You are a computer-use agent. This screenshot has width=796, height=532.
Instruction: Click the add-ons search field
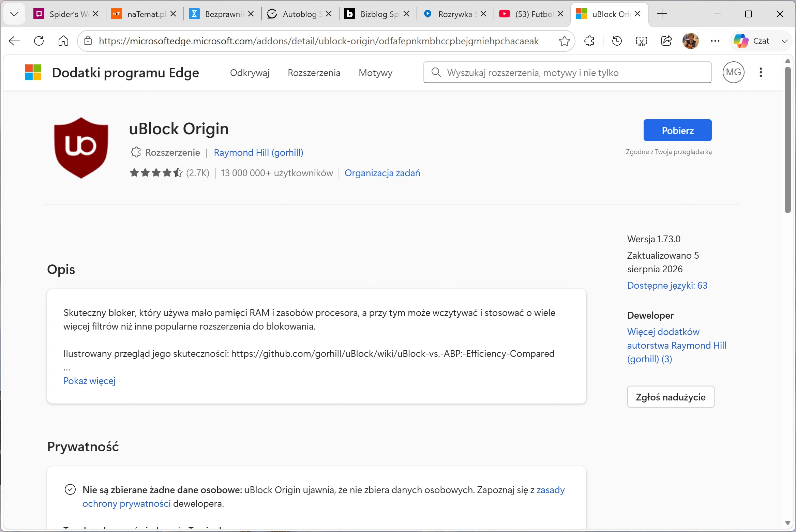coord(568,72)
